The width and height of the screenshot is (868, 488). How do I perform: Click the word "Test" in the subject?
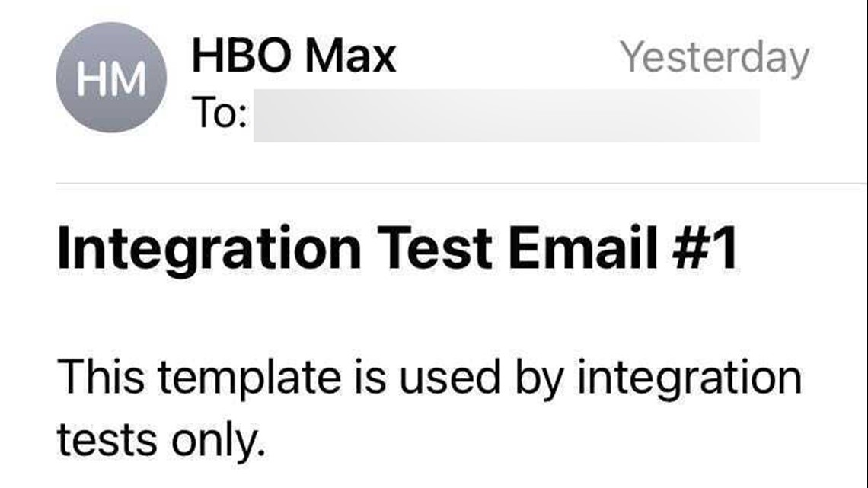435,247
